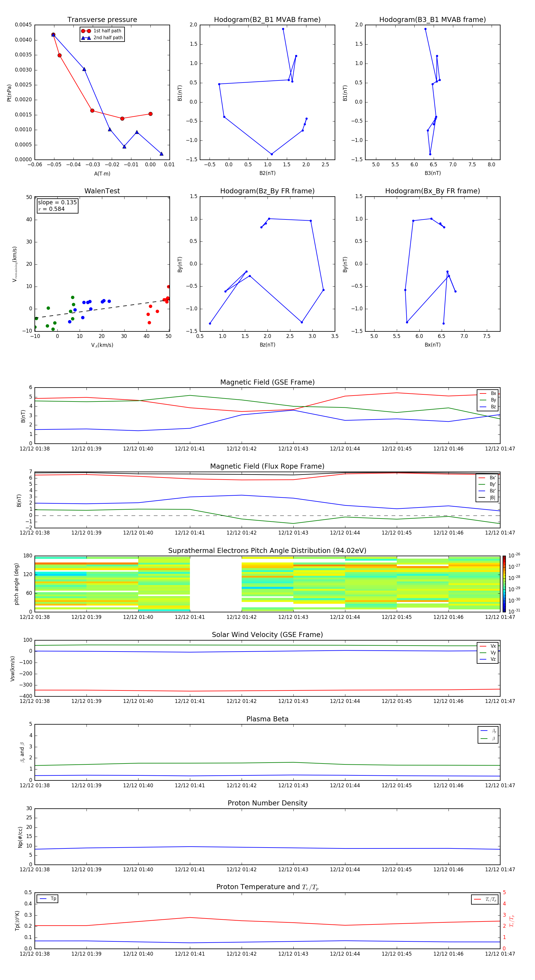Click 'Solar Wind Velocity (GSE Frame)' title

tap(267, 635)
